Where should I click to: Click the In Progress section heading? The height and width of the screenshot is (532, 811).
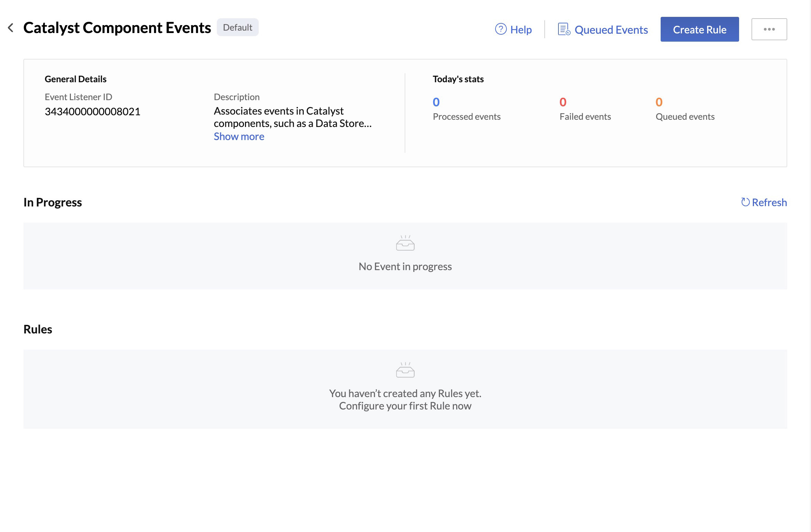(53, 202)
